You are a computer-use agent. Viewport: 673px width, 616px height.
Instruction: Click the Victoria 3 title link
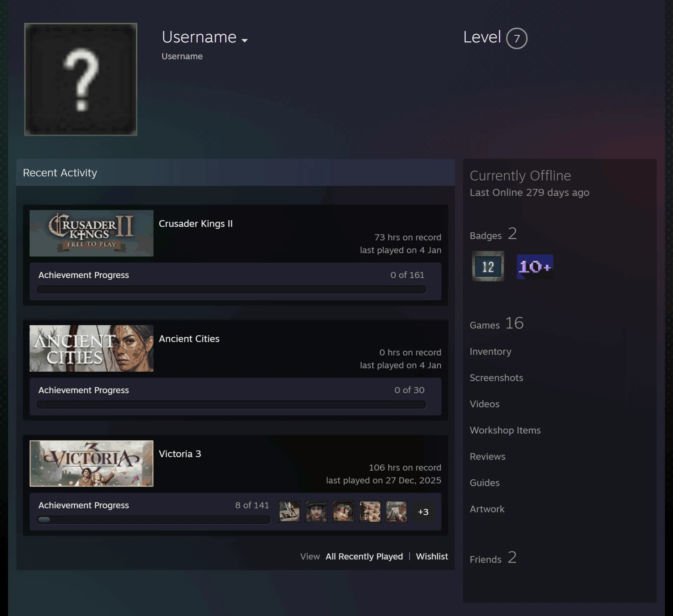pyautogui.click(x=180, y=454)
